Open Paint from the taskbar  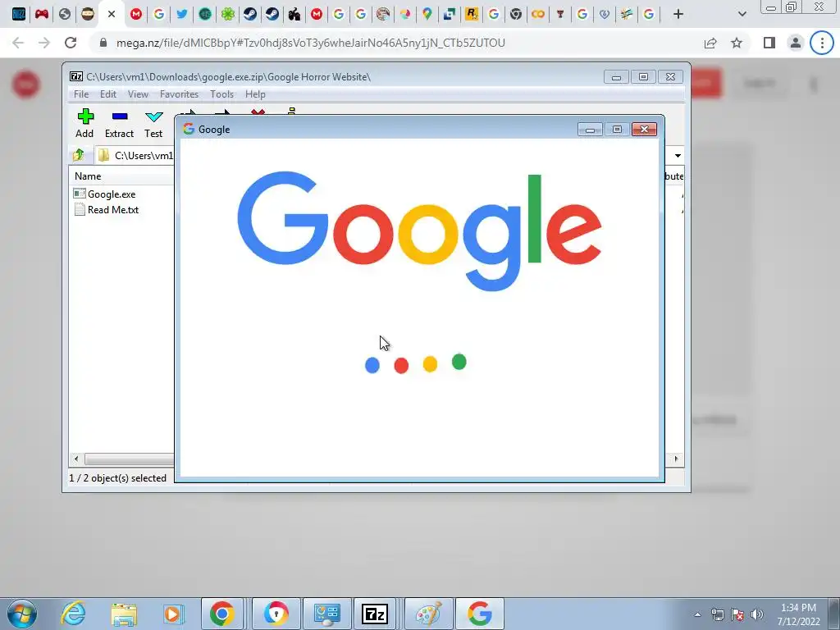pos(428,614)
